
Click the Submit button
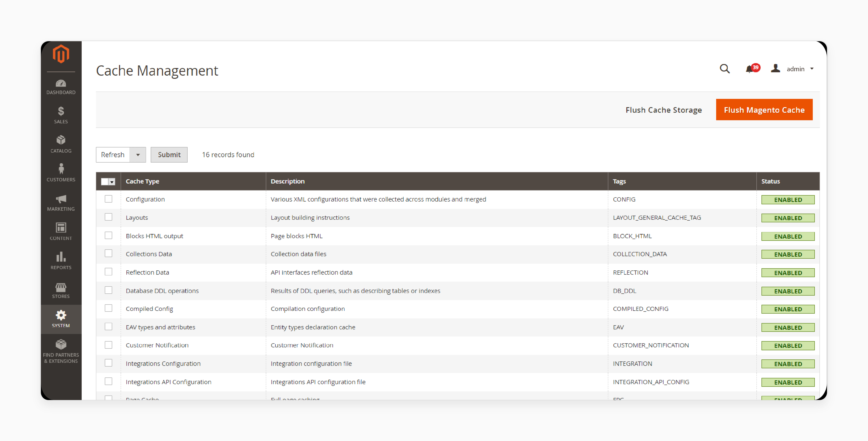pos(169,155)
